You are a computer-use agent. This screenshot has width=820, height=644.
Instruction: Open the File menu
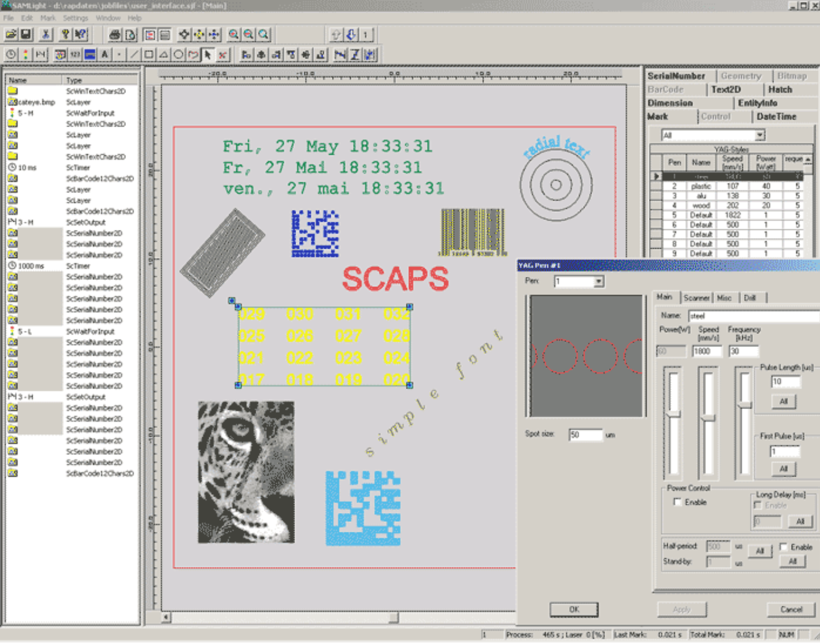[9, 18]
